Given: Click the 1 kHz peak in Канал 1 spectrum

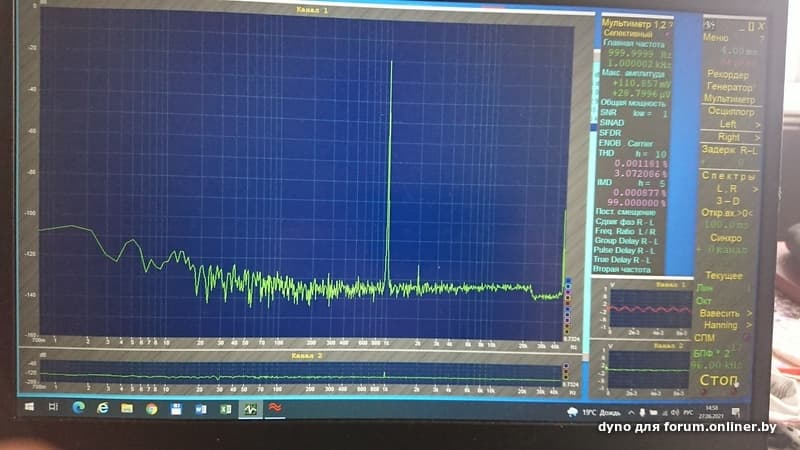Looking at the screenshot, I should click(391, 171).
